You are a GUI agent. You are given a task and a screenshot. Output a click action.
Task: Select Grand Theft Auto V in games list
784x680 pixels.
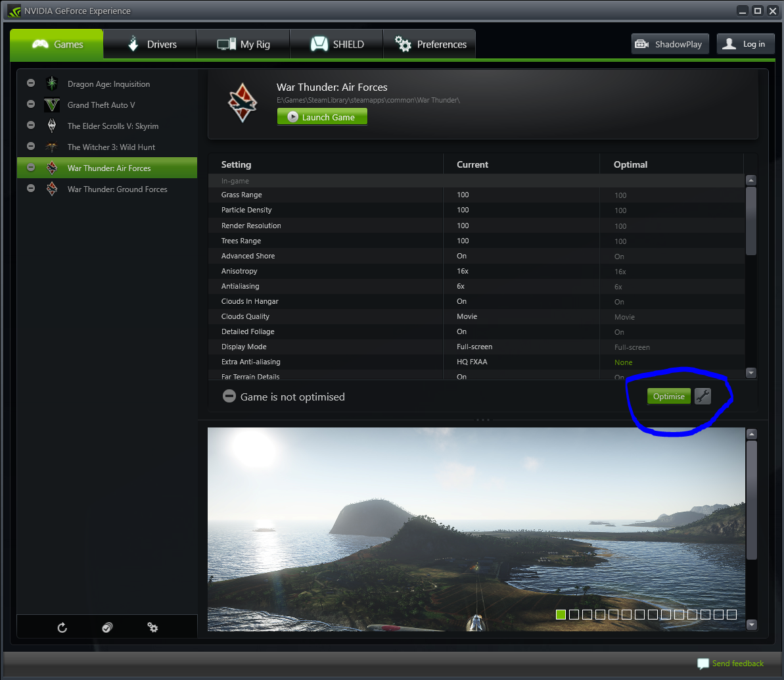pos(107,105)
